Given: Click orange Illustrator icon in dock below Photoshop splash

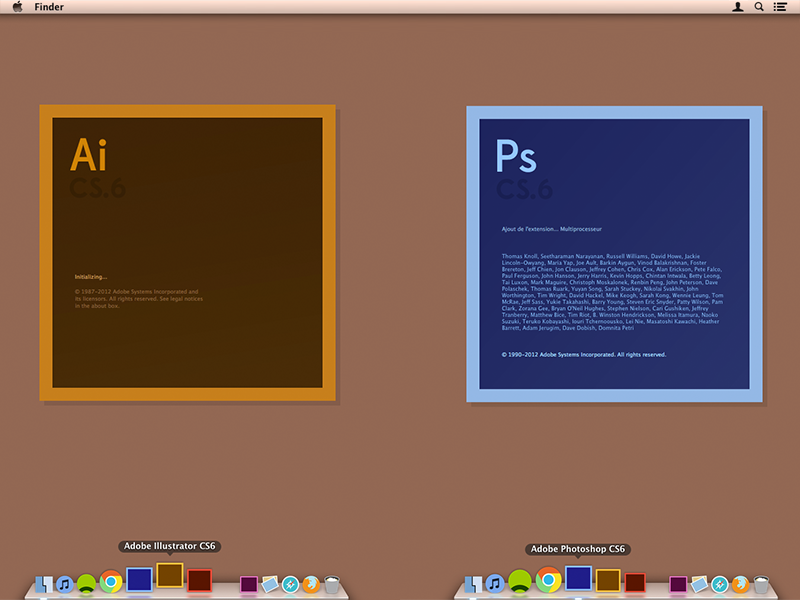Looking at the screenshot, I should (608, 581).
